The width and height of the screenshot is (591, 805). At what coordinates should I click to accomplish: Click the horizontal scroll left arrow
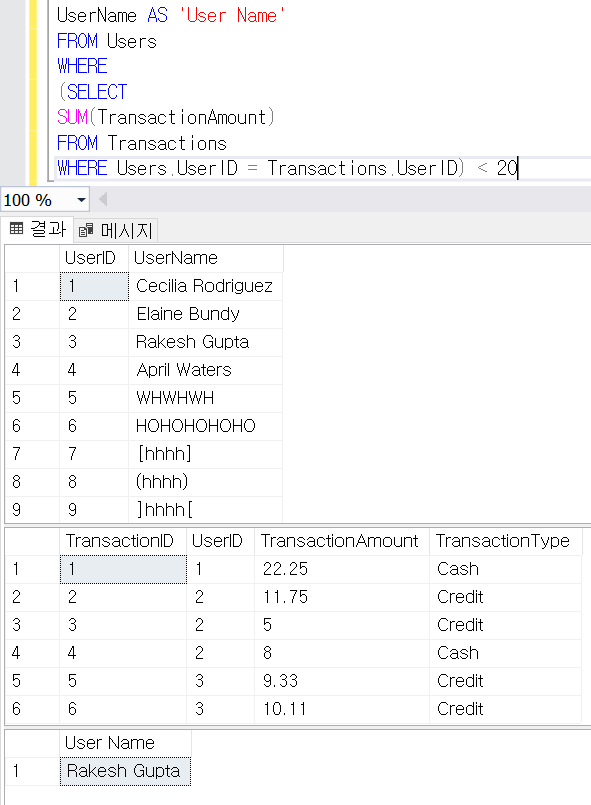103,199
